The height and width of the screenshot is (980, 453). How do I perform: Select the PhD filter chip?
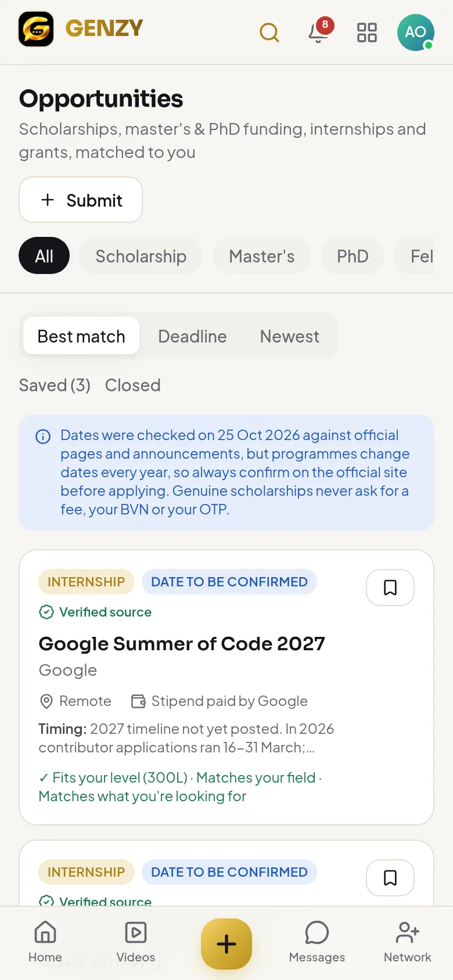pyautogui.click(x=353, y=256)
